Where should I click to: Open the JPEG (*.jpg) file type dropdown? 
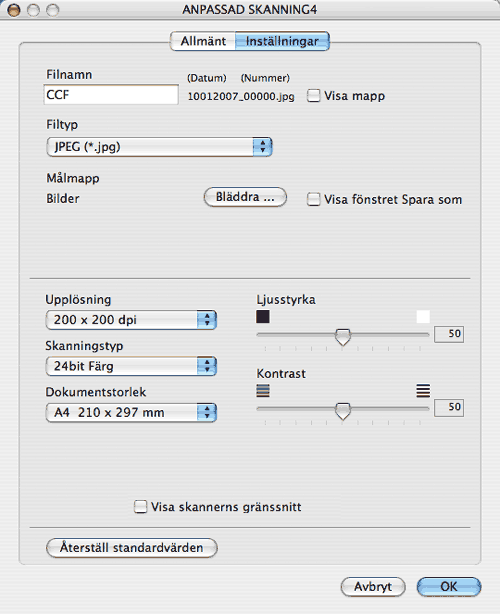[x=159, y=147]
